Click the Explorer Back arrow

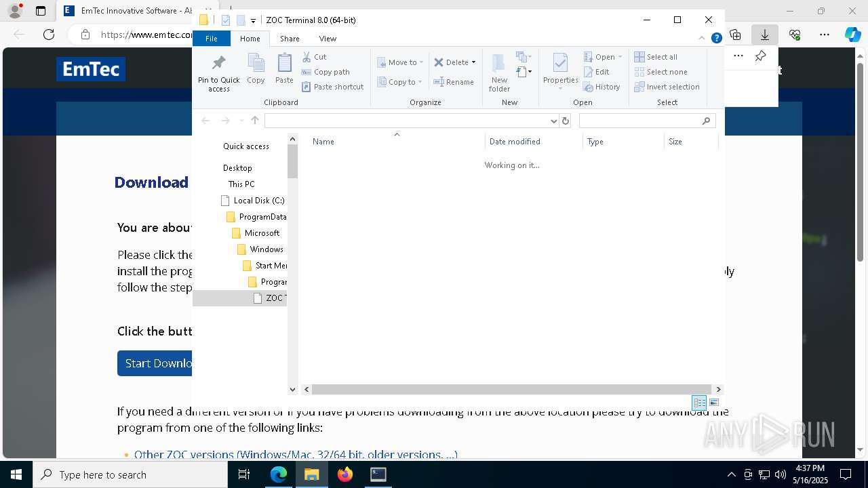tap(205, 121)
